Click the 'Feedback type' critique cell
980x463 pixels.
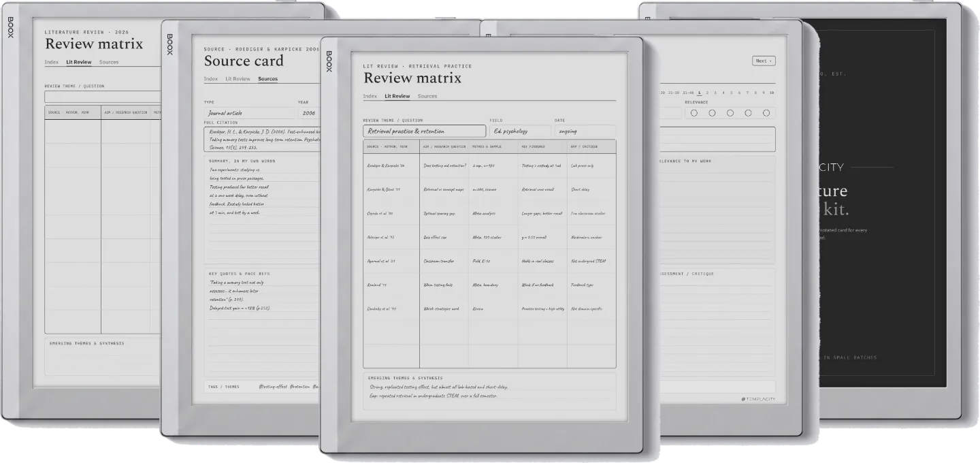(x=591, y=285)
